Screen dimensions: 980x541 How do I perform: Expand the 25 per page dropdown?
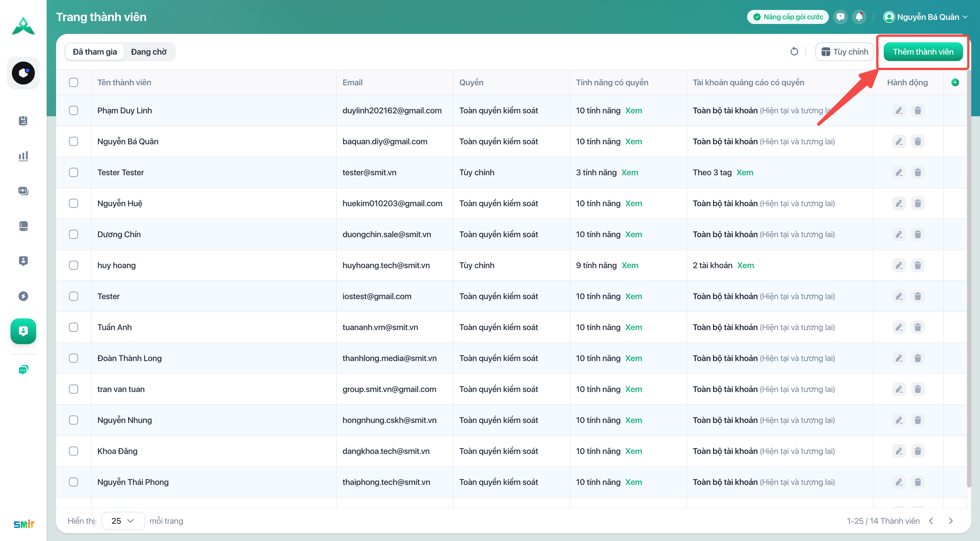point(123,521)
